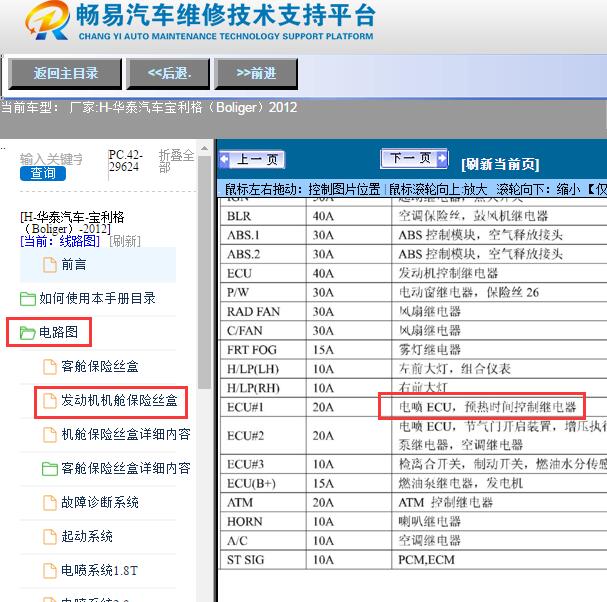The image size is (607, 602).
Task: Click document icon beside 起动系统
Action: [x=50, y=537]
